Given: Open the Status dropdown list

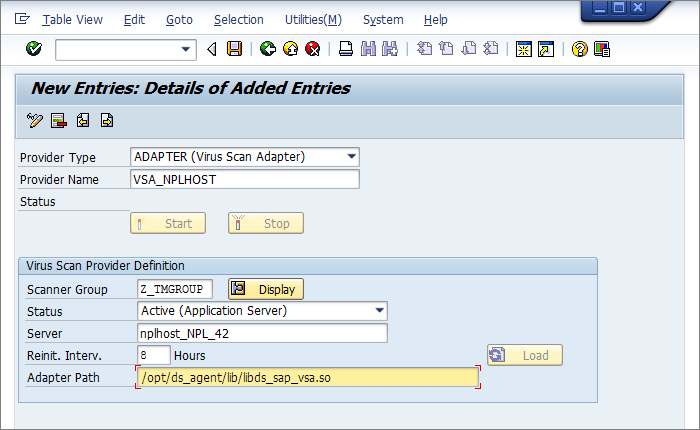Looking at the screenshot, I should (379, 311).
